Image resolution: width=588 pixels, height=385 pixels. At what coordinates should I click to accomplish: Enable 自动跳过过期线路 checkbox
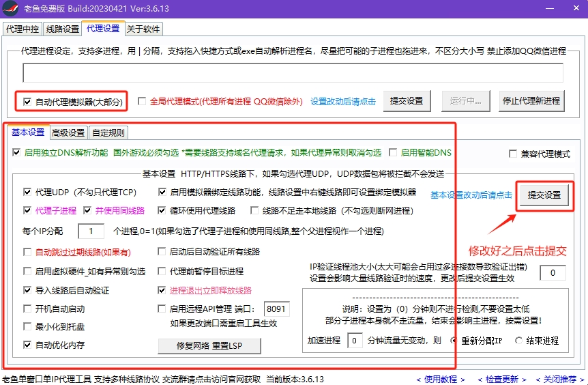27,252
